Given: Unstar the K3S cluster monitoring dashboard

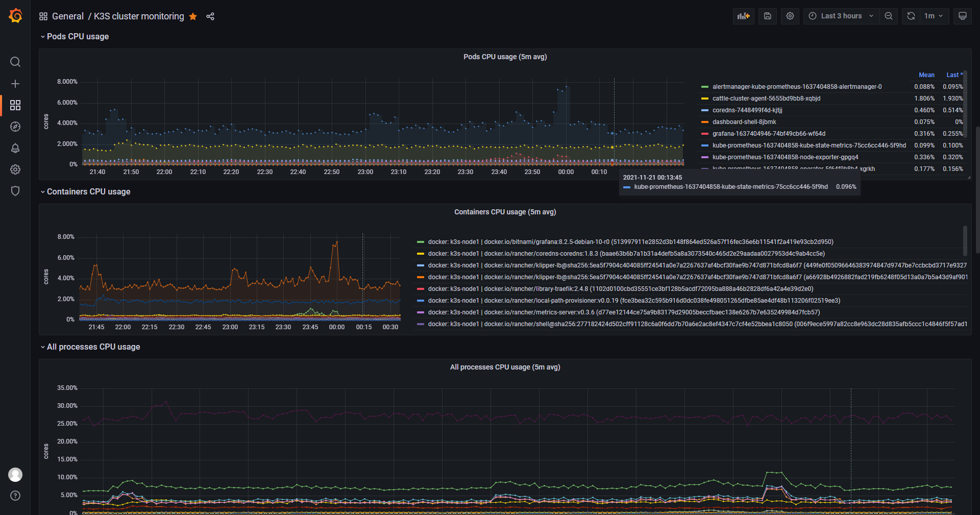Looking at the screenshot, I should coord(193,16).
